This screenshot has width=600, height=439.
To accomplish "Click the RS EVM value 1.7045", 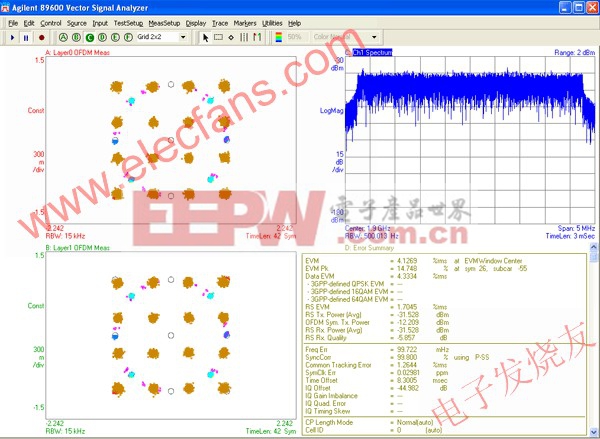I will click(x=407, y=307).
